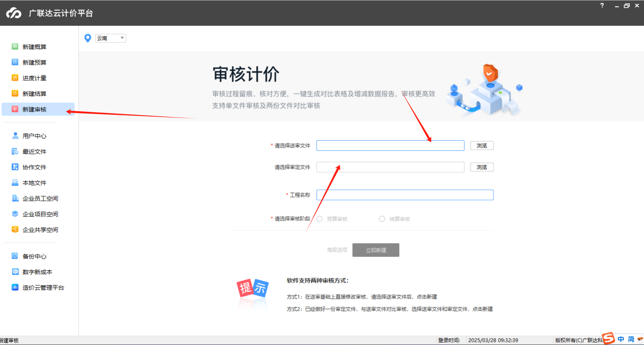Open 新建概算 menu item
644x345 pixels.
pos(34,47)
